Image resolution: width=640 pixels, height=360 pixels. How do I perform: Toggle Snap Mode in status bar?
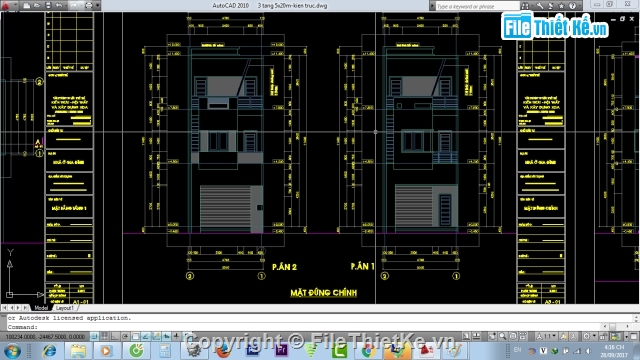(x=94, y=337)
